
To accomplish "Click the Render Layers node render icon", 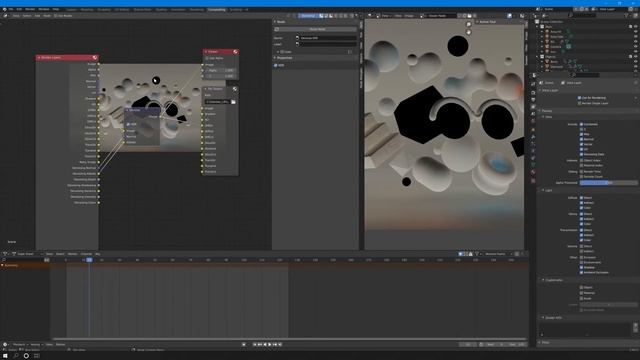I will click(x=95, y=58).
